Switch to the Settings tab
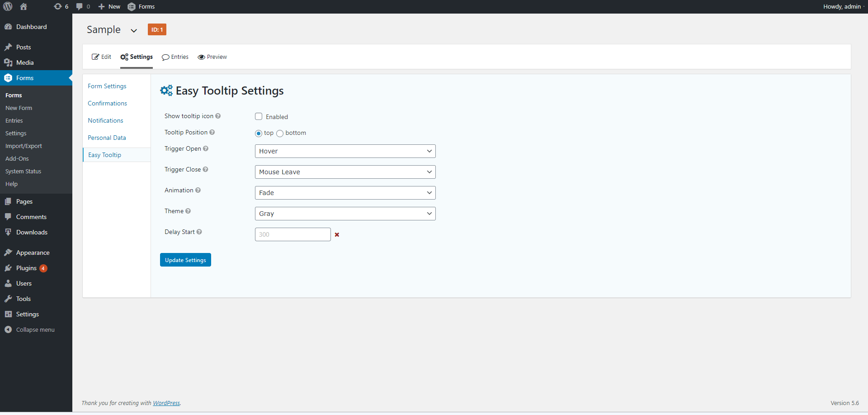The height and width of the screenshot is (415, 868). [137, 57]
